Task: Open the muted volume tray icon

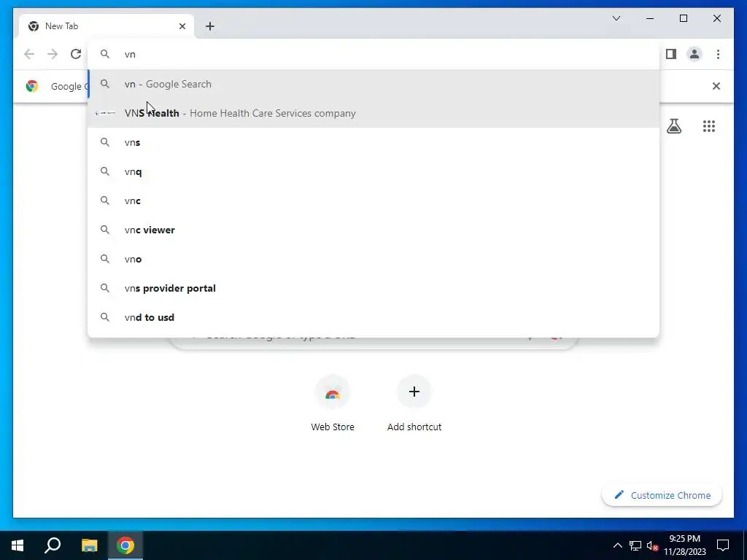Action: (x=653, y=545)
